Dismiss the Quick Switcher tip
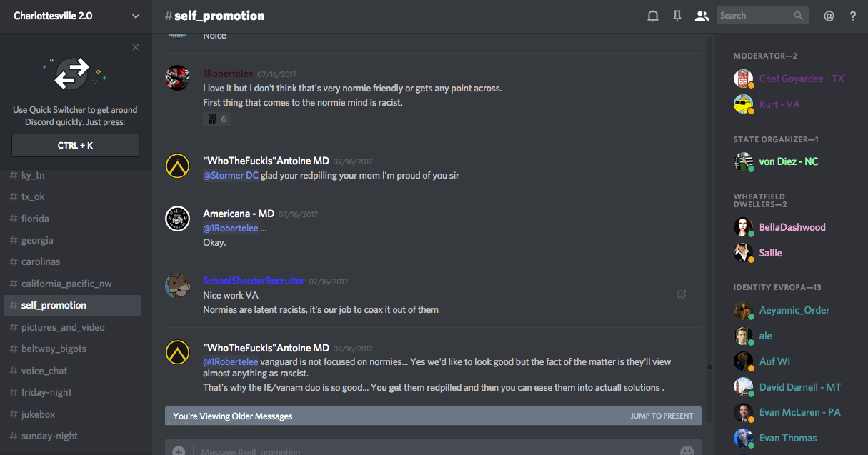The height and width of the screenshot is (455, 868). [x=136, y=47]
